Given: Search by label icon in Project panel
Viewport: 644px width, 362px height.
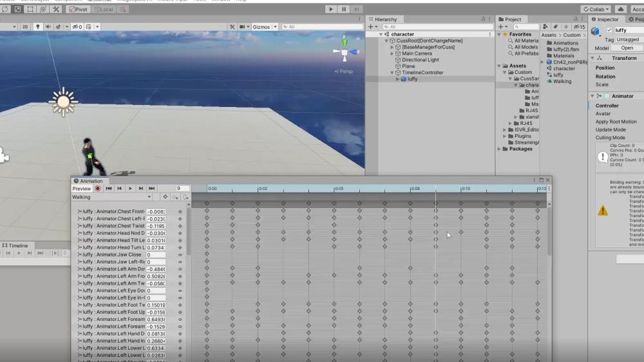Looking at the screenshot, I should [x=555, y=26].
